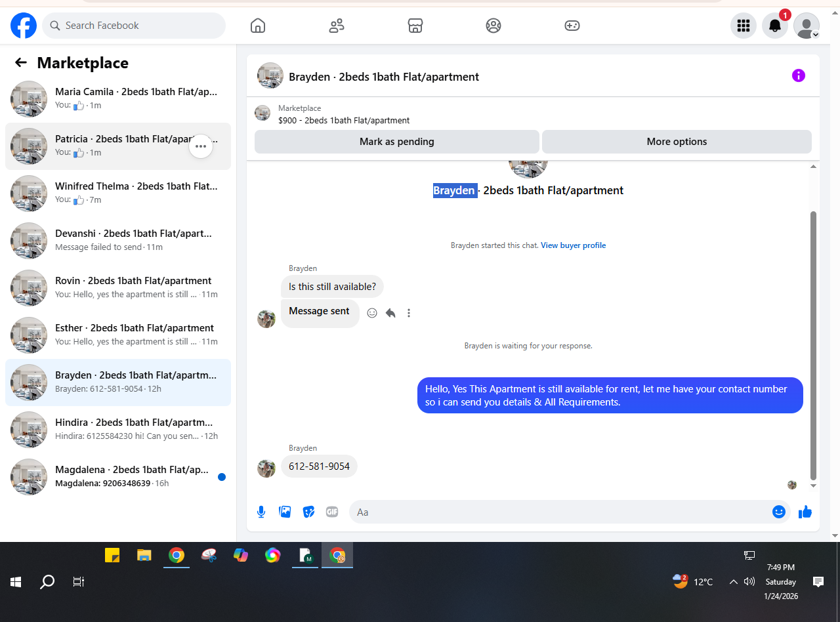The width and height of the screenshot is (840, 622).
Task: Open the purple conversation info icon
Action: click(799, 75)
